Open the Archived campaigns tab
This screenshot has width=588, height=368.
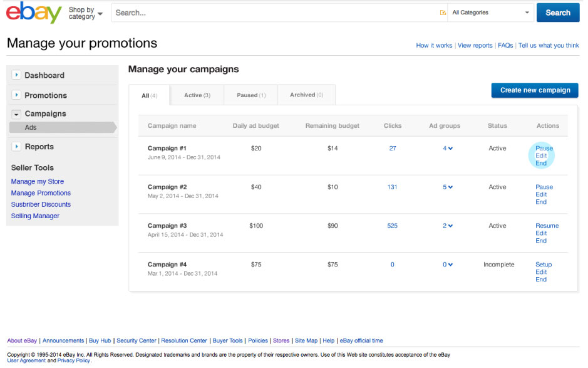(x=306, y=95)
